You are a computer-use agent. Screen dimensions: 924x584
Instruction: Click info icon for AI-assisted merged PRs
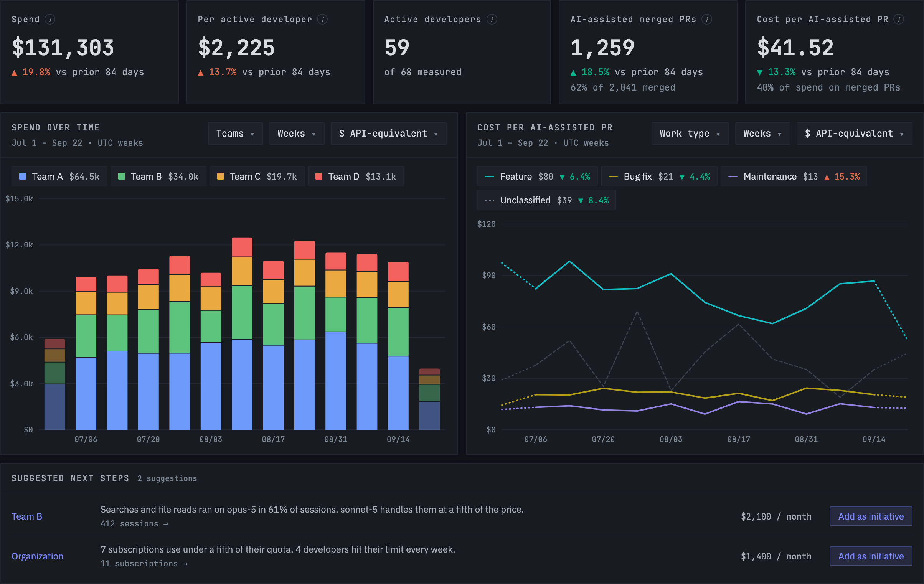(x=707, y=19)
